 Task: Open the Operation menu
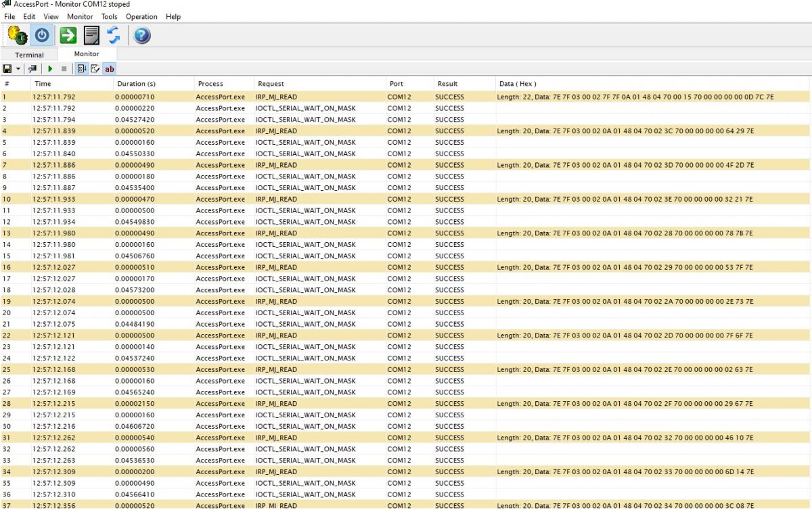(141, 16)
